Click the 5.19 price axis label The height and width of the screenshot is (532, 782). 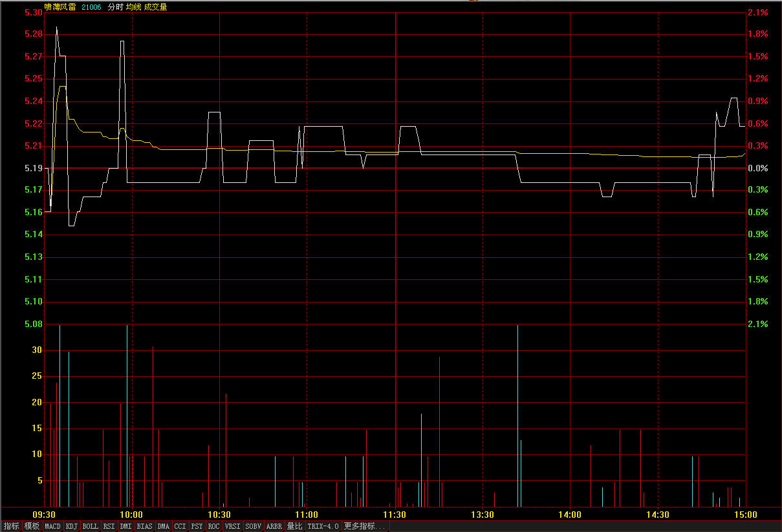tap(33, 168)
